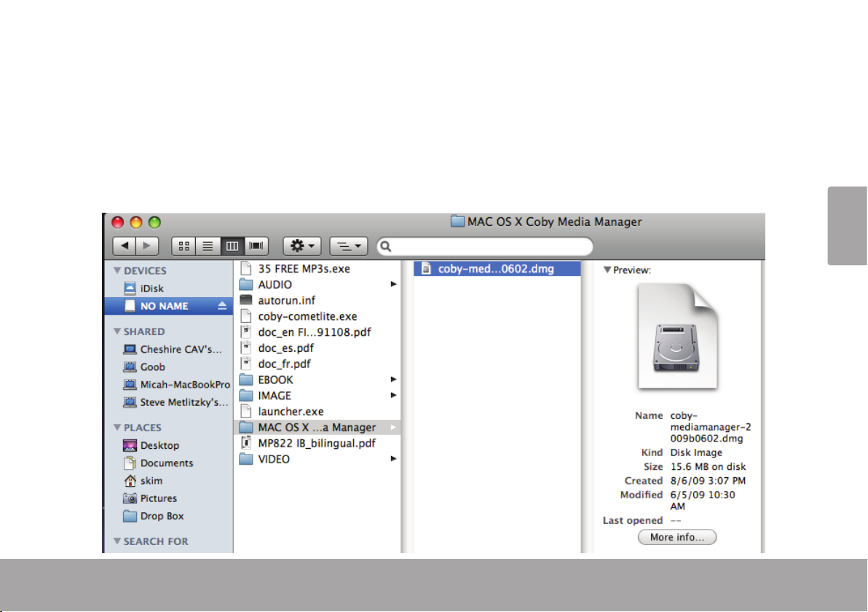Viewport: 868px width, 612px height.
Task: Expand the VIDEO folder arrow
Action: click(x=394, y=459)
